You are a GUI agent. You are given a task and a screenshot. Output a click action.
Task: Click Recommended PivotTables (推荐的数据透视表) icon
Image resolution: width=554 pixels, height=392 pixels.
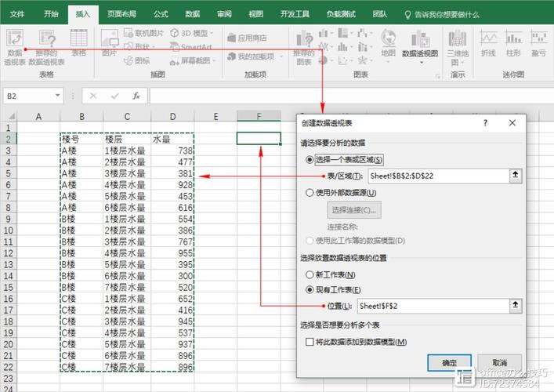click(47, 48)
